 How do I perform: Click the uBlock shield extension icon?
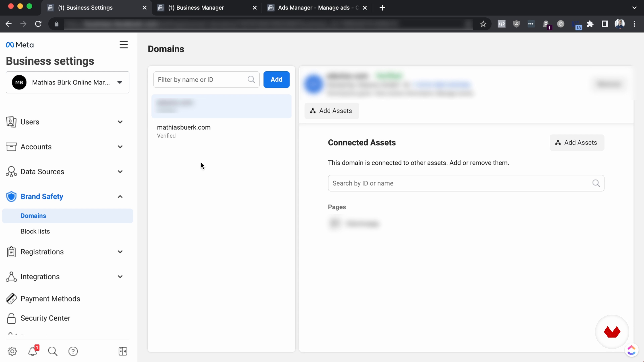point(517,24)
